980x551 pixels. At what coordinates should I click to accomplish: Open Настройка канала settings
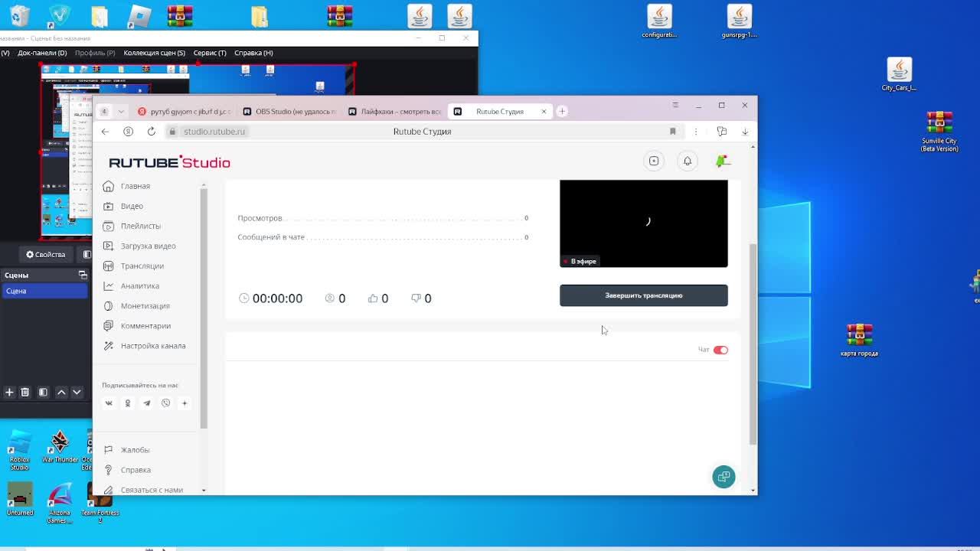point(152,345)
